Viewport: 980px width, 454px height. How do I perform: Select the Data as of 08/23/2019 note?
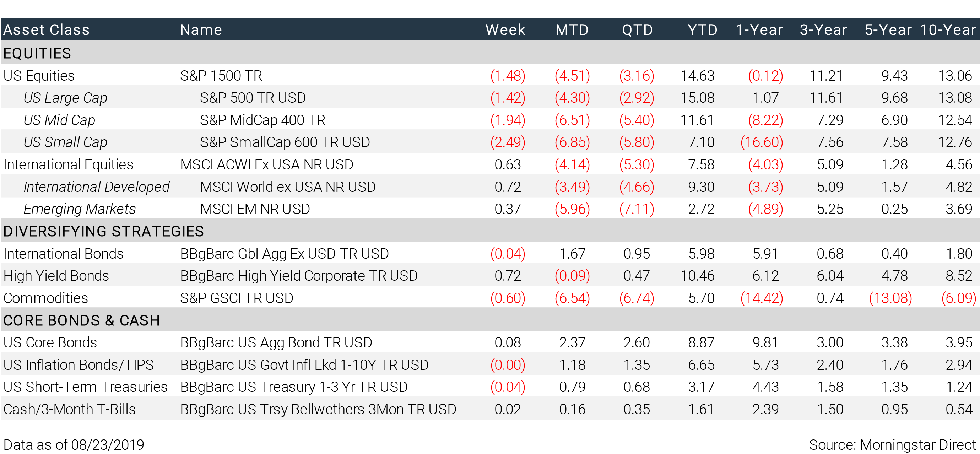pos(74,444)
